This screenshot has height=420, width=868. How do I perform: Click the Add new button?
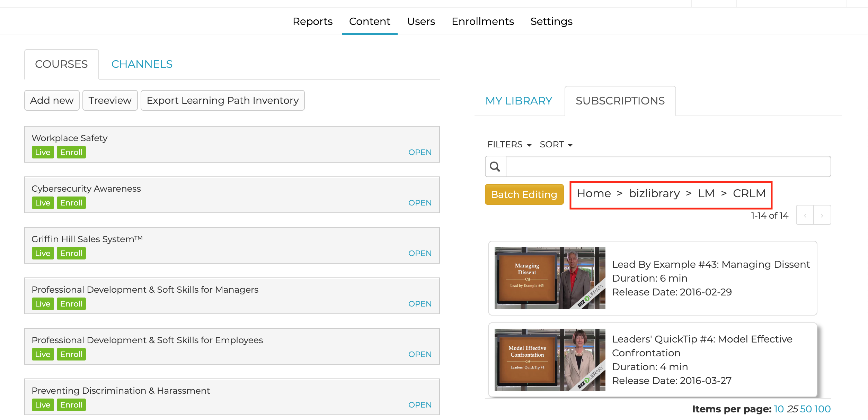point(52,100)
